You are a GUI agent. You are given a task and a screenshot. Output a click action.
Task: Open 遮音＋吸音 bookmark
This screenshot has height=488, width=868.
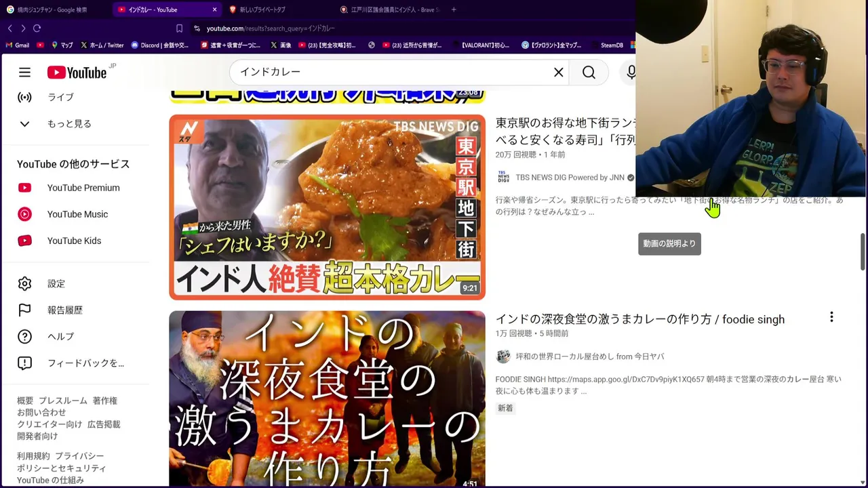coord(231,45)
